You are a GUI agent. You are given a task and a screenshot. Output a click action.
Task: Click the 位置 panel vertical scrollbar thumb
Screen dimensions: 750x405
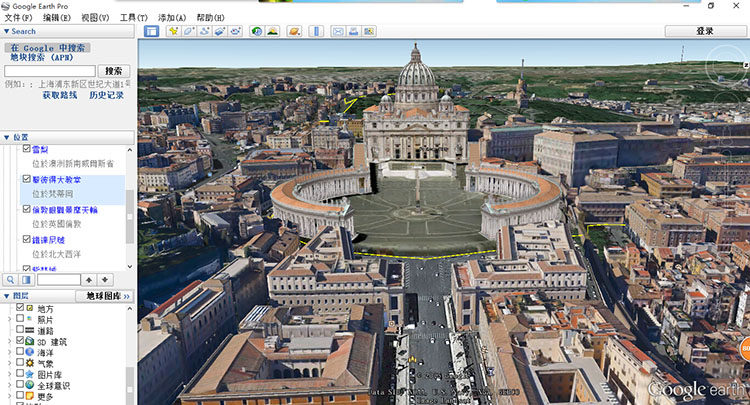click(x=130, y=216)
